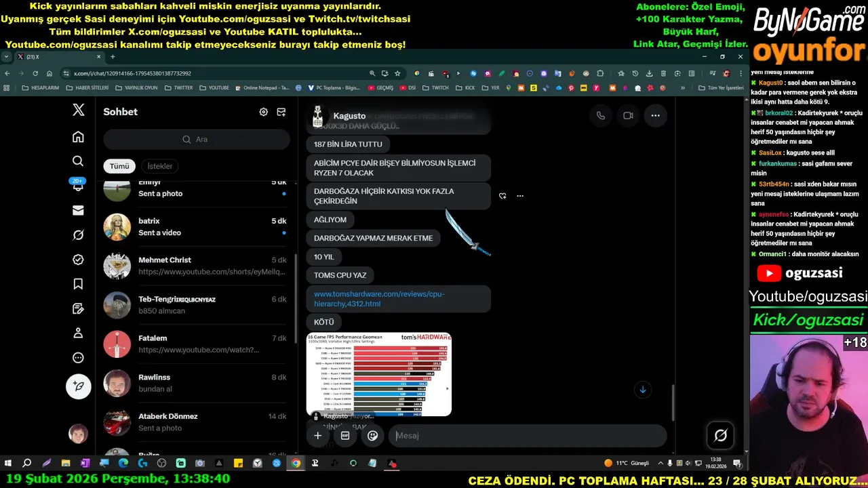Open PC Toplama bookmark
This screenshot has width=868, height=488.
(334, 87)
